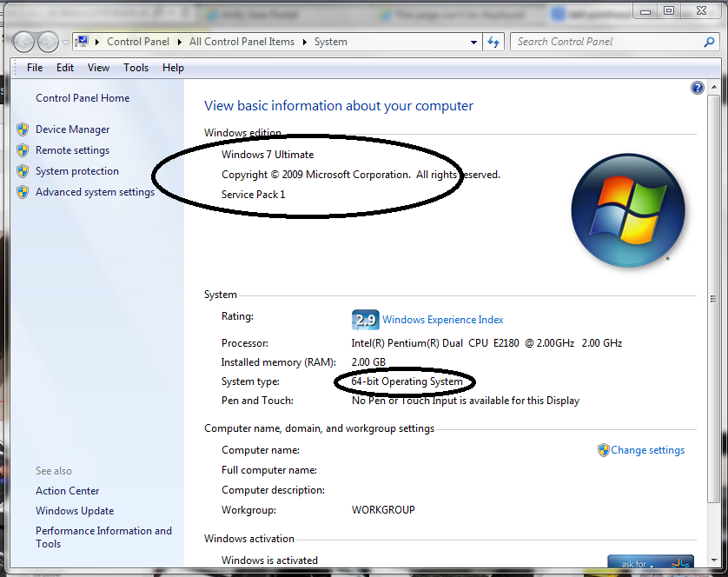Expand recent pages chevron near navigation arrows
The image size is (728, 577).
point(66,41)
